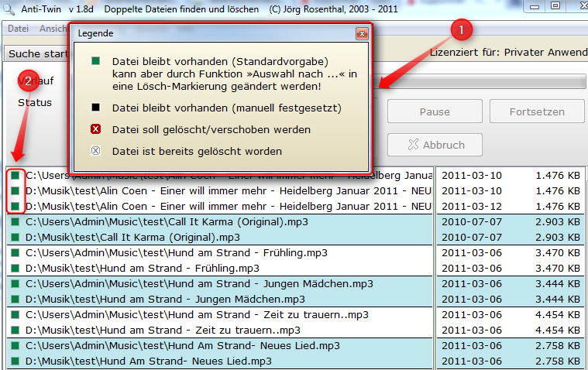Screen dimensions: 588x370
Task: Select path D:\Musik\test\Hund Am Strand- Neues Lied.mp3
Action: (149, 361)
